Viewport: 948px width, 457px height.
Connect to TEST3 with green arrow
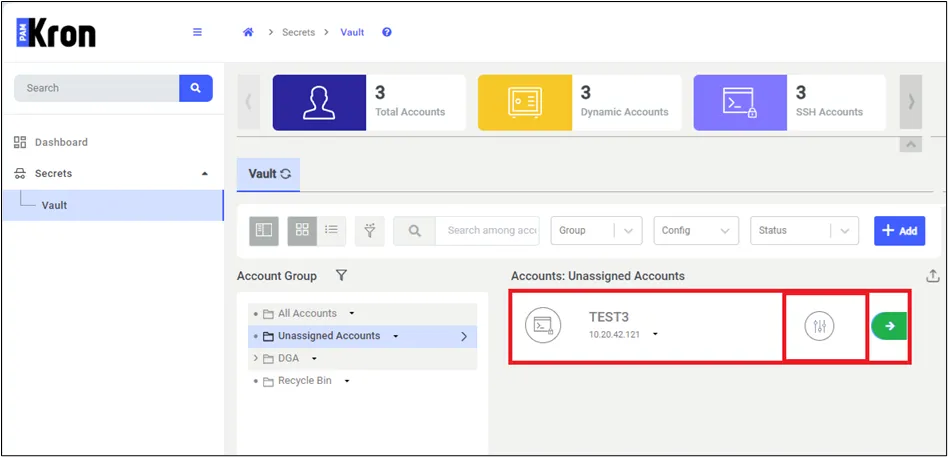pyautogui.click(x=889, y=326)
